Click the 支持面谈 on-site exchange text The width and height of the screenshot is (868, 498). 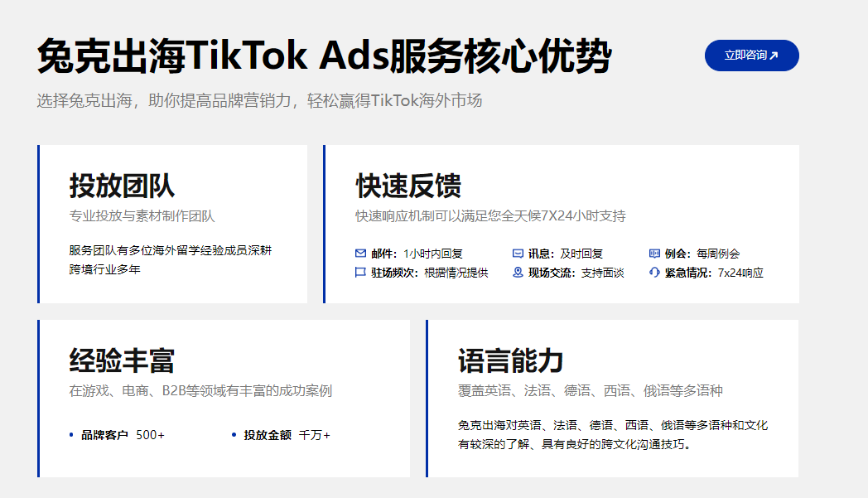[x=602, y=273]
